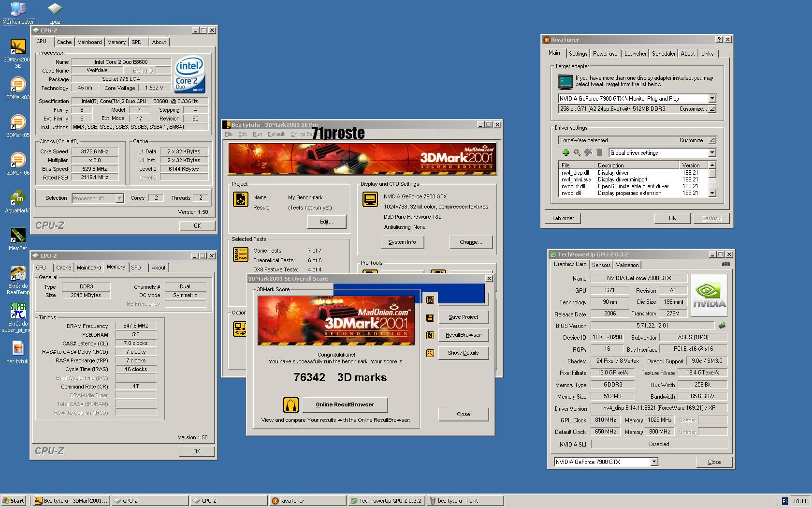Click the Edit... button in Project group
This screenshot has height=508, width=812.
[x=326, y=222]
